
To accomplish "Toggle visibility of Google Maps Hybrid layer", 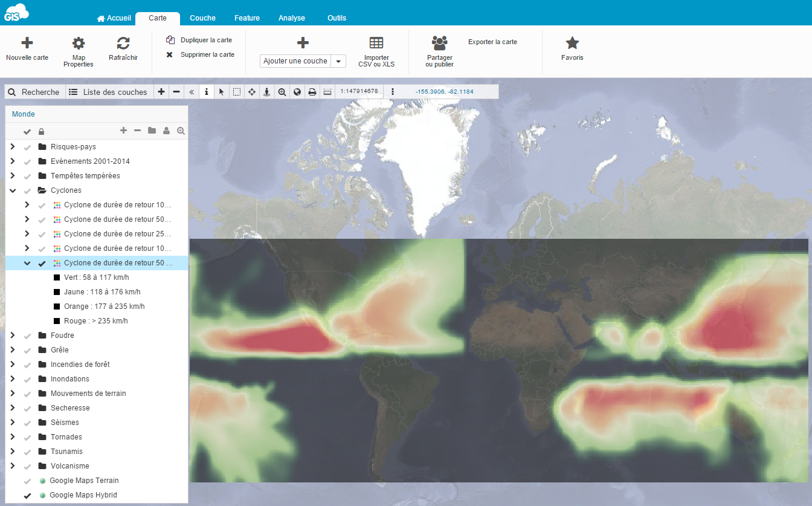I will [x=27, y=496].
